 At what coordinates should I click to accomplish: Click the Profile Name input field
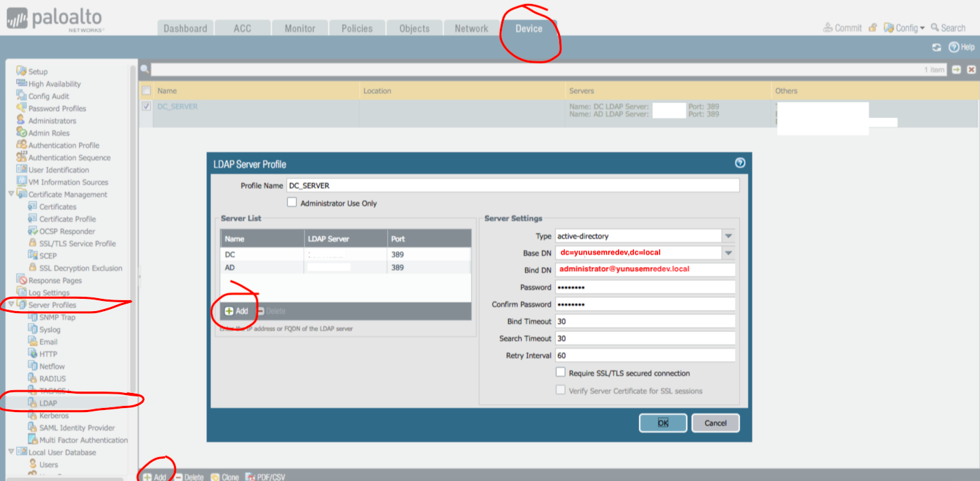click(512, 186)
